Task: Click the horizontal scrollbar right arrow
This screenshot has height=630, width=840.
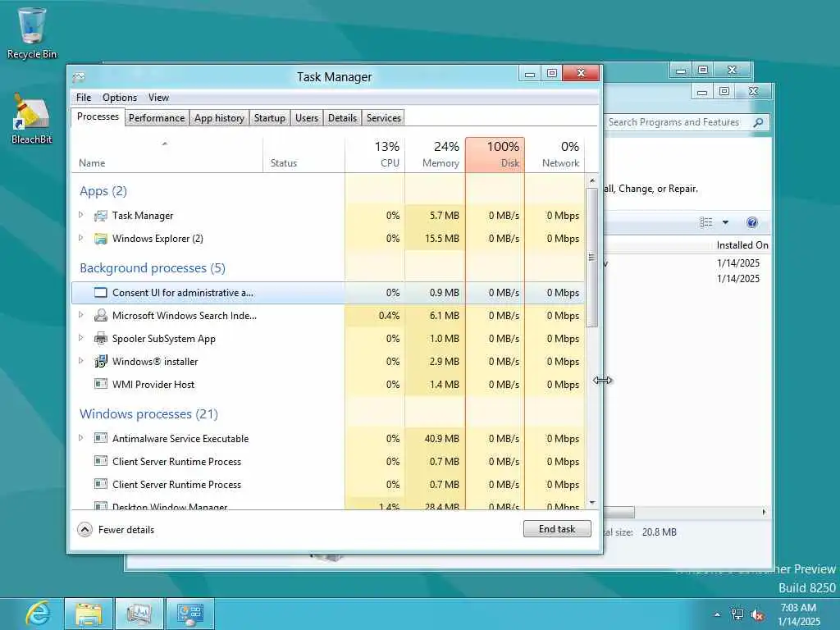Action: pos(764,512)
